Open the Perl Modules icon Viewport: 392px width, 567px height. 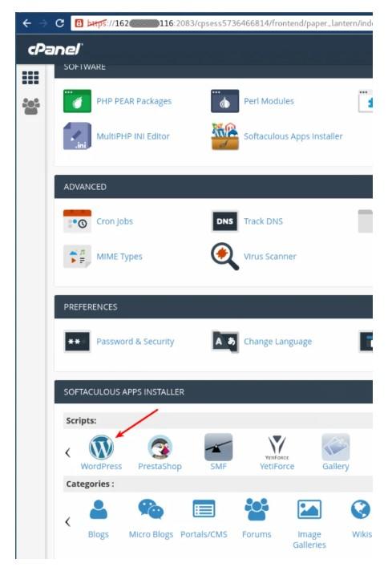pos(224,101)
